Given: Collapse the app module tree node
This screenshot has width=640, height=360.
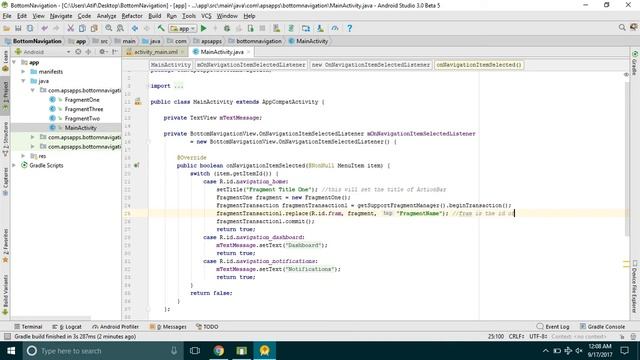Looking at the screenshot, I should 14,62.
